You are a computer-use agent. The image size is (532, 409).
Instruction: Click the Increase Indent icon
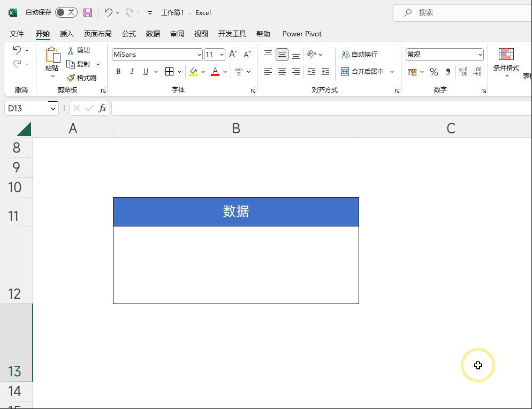pyautogui.click(x=325, y=72)
